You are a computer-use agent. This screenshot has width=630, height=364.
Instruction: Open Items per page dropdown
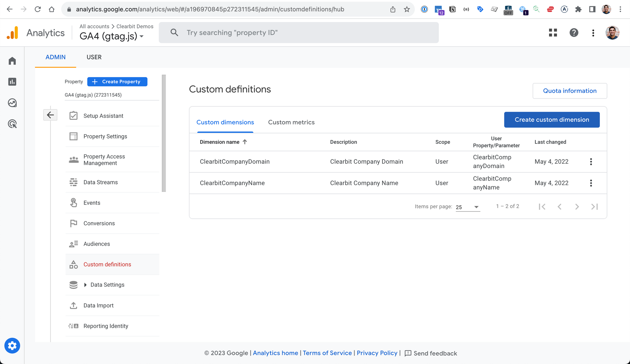468,207
